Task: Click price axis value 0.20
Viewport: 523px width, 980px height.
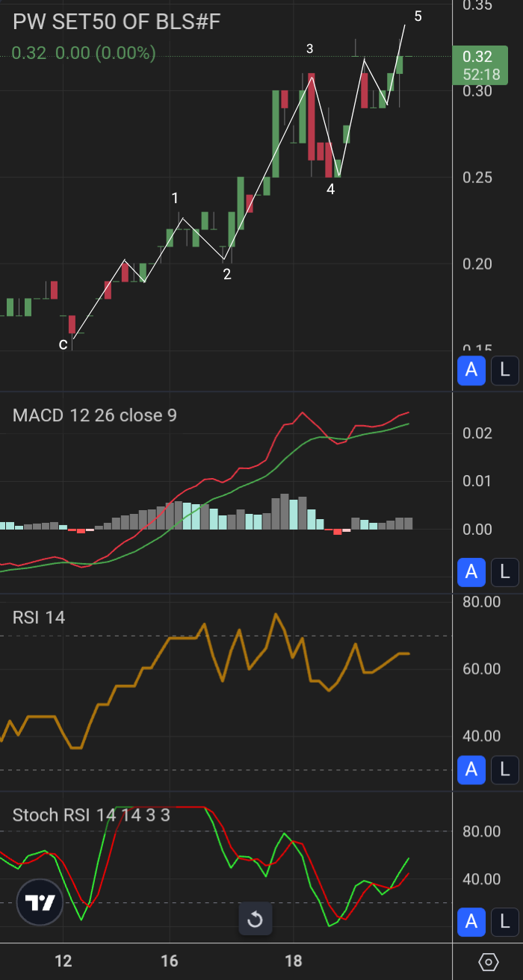Action: pos(477,264)
